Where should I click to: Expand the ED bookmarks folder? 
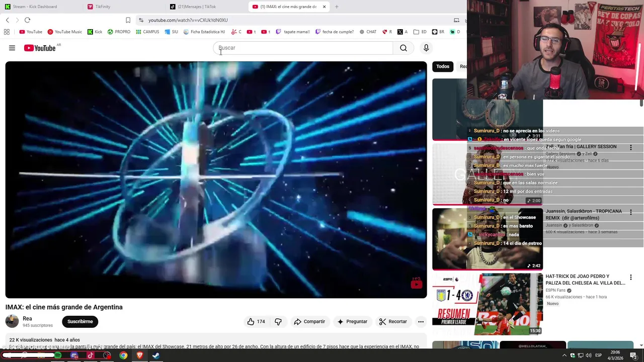[x=420, y=32]
